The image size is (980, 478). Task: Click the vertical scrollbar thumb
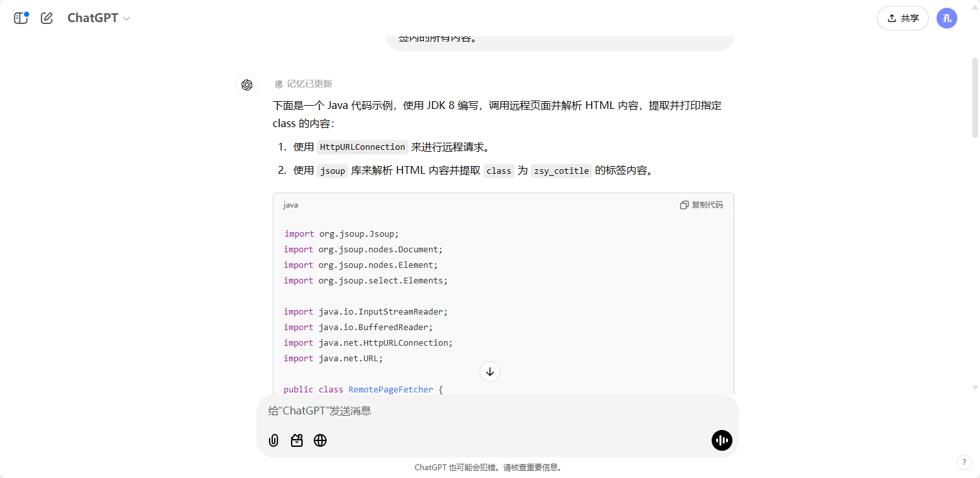[x=974, y=97]
